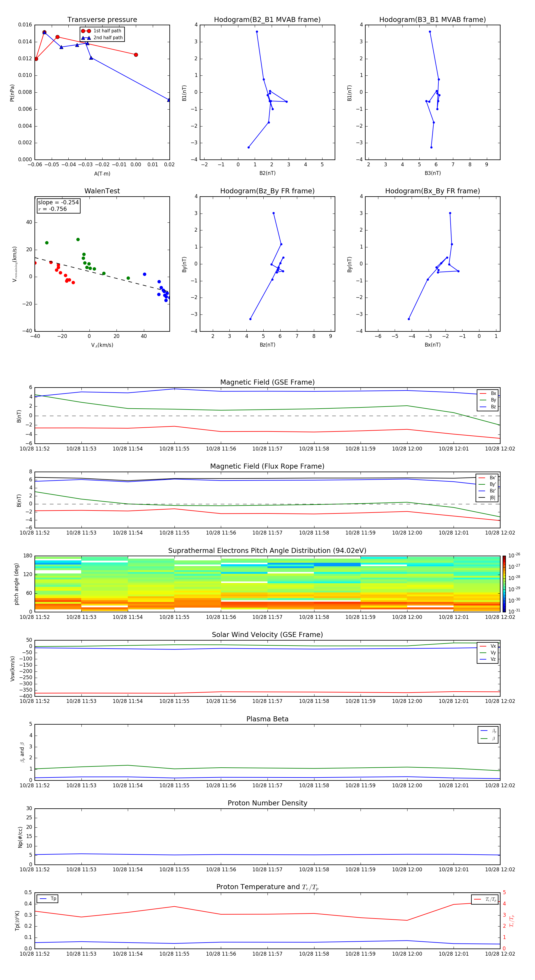Click the Tp legend in Proton Temperature plot
This screenshot has height=980, width=535.
(48, 899)
